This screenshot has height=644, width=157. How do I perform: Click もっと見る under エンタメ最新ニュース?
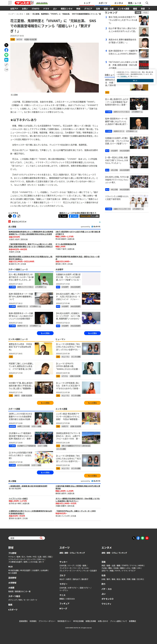45,403
